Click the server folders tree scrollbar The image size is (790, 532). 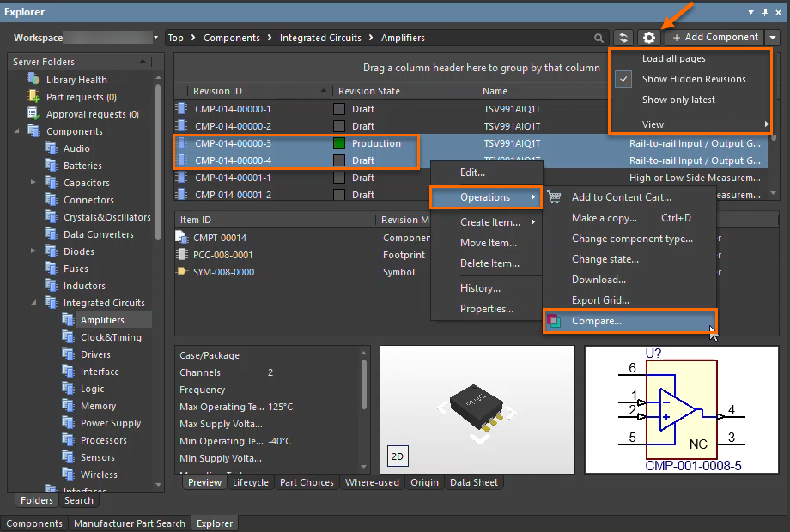tap(158, 161)
